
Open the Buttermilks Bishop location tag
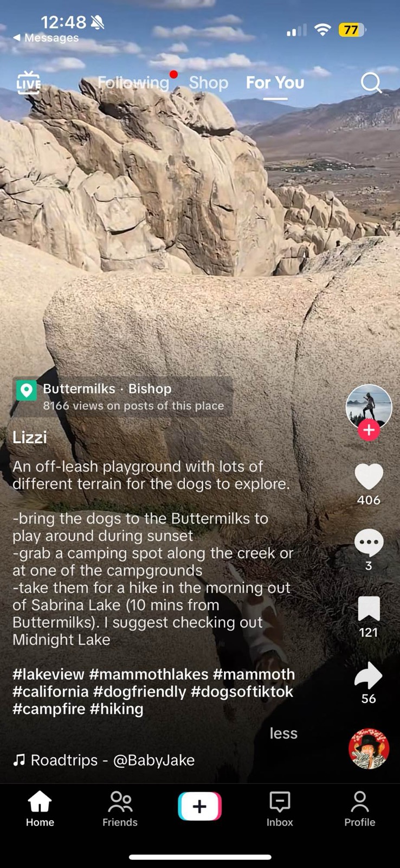[123, 397]
